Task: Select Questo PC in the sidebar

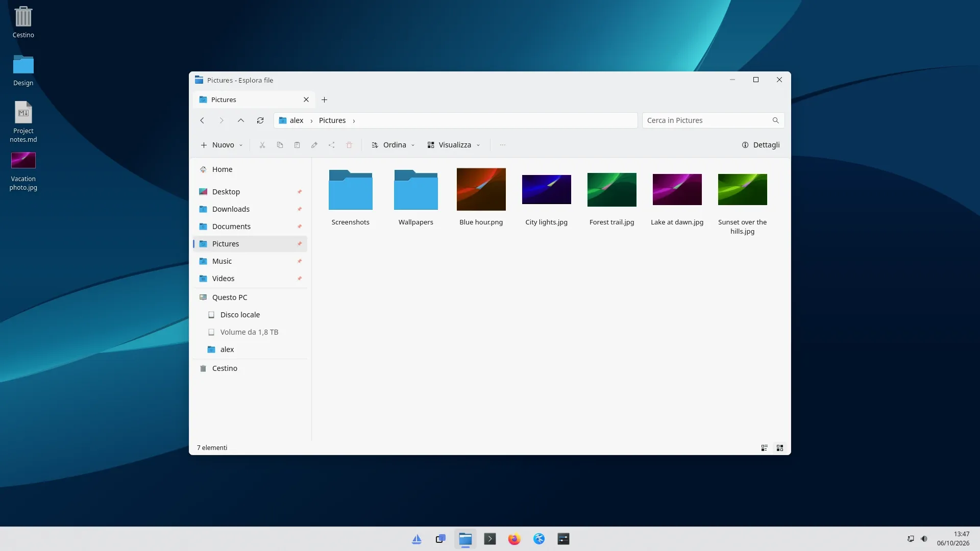Action: pos(250,297)
